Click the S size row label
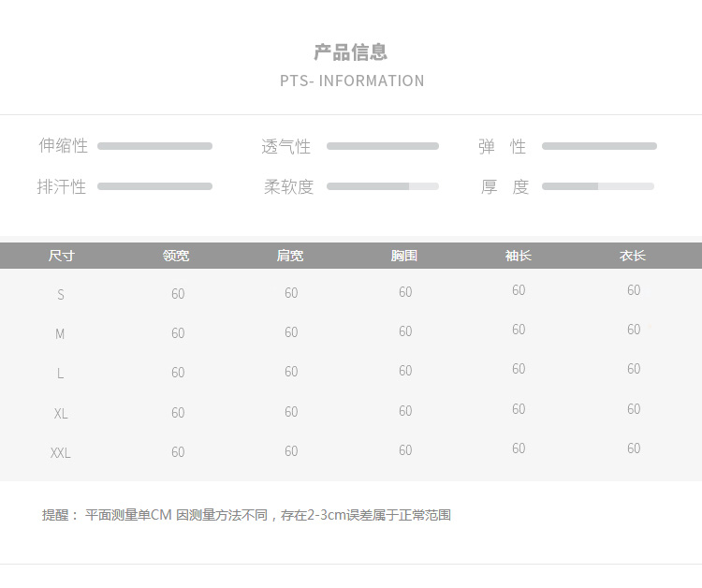This screenshot has height=588, width=702. [x=61, y=295]
